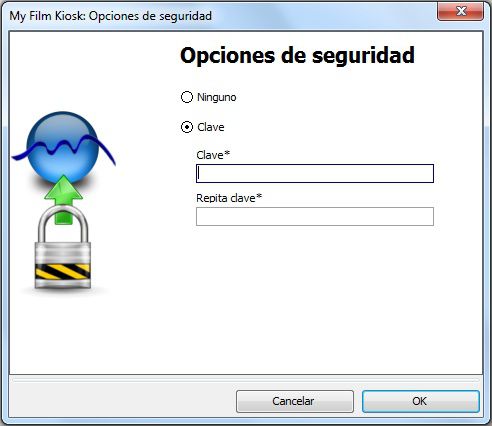Click the bold Opciones de seguridad heading

coord(297,55)
